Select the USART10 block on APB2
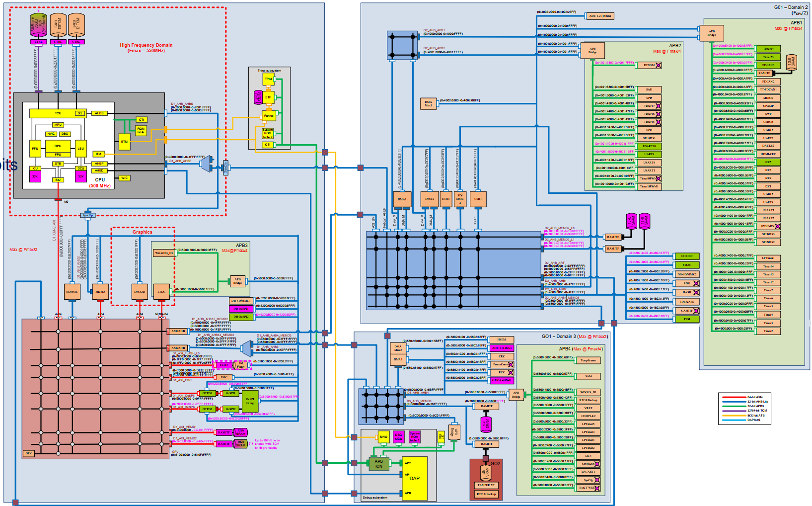This screenshot has height=506, width=812. coord(649,146)
